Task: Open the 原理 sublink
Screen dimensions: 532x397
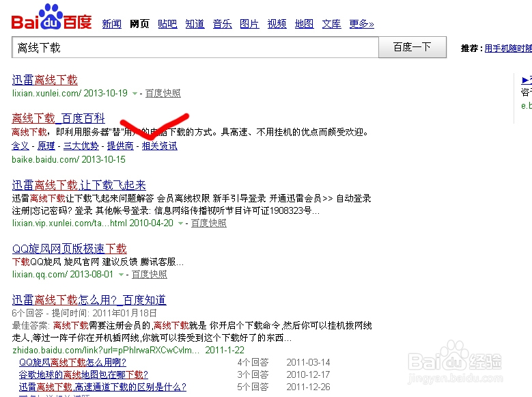Action: [46, 146]
